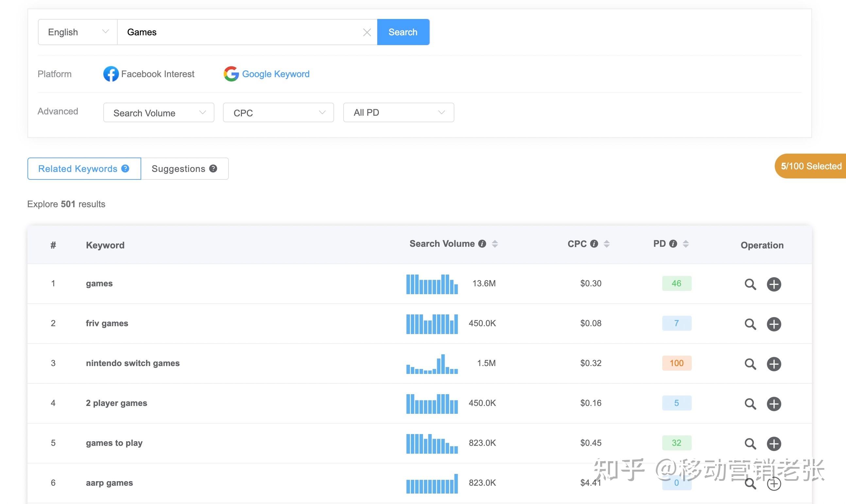Click the orange PD value 100
846x504 pixels.
click(677, 363)
